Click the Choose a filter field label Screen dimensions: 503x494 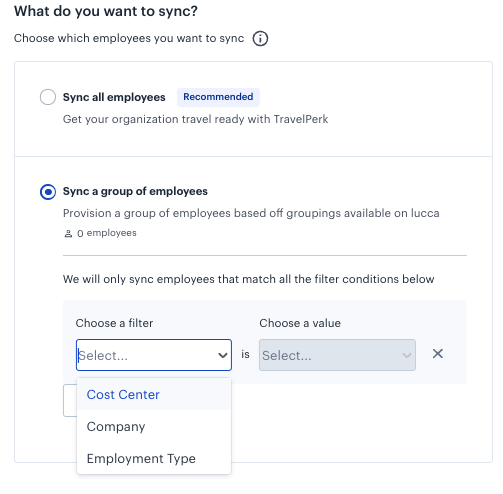[x=114, y=323]
